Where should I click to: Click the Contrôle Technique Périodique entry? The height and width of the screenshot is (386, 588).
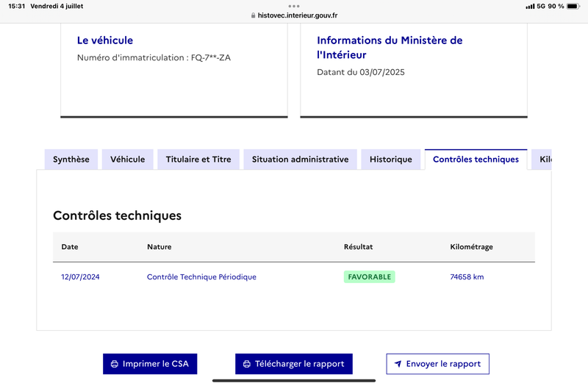tap(201, 277)
